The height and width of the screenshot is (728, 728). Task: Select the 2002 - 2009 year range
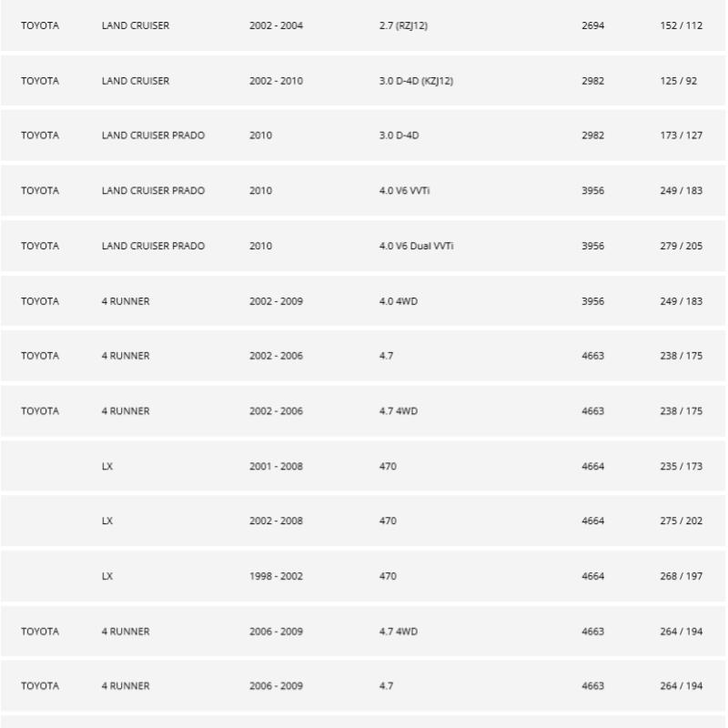[276, 301]
